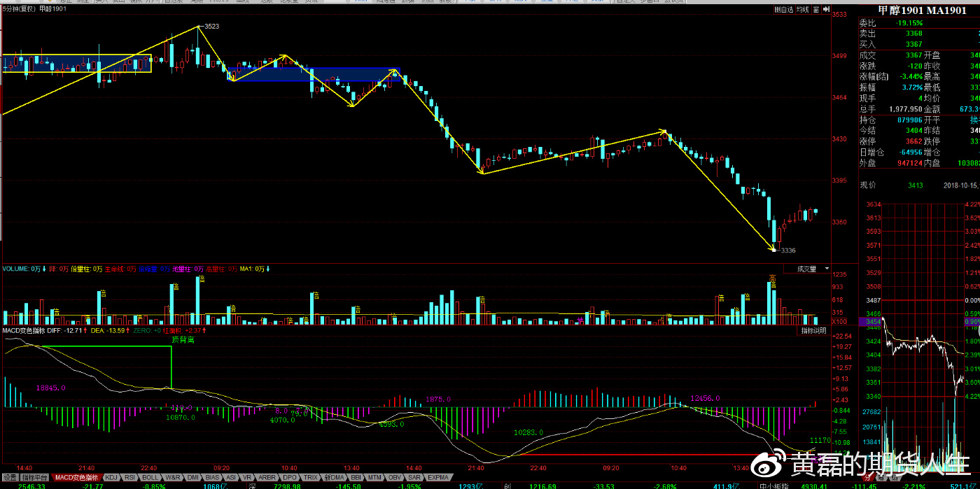The height and width of the screenshot is (489, 980).
Task: Switch to the SAR indicator tab
Action: click(x=414, y=477)
